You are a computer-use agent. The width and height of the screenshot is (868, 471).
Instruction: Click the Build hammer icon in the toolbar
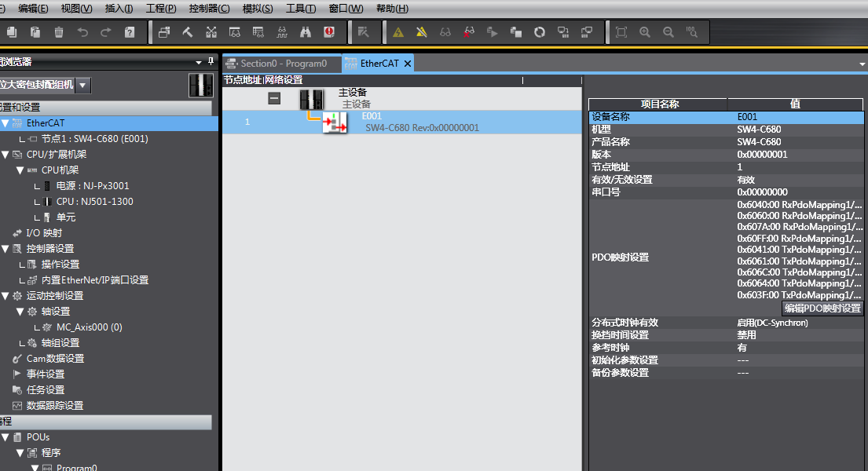(188, 32)
